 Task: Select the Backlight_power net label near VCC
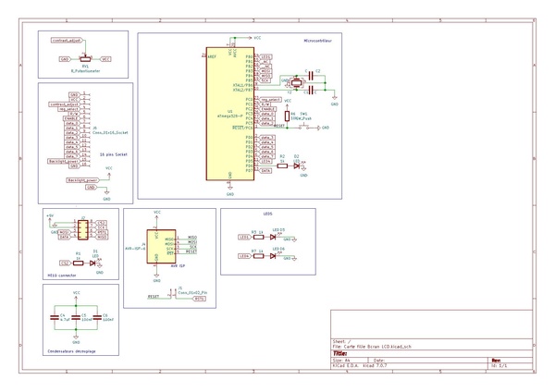82,179
